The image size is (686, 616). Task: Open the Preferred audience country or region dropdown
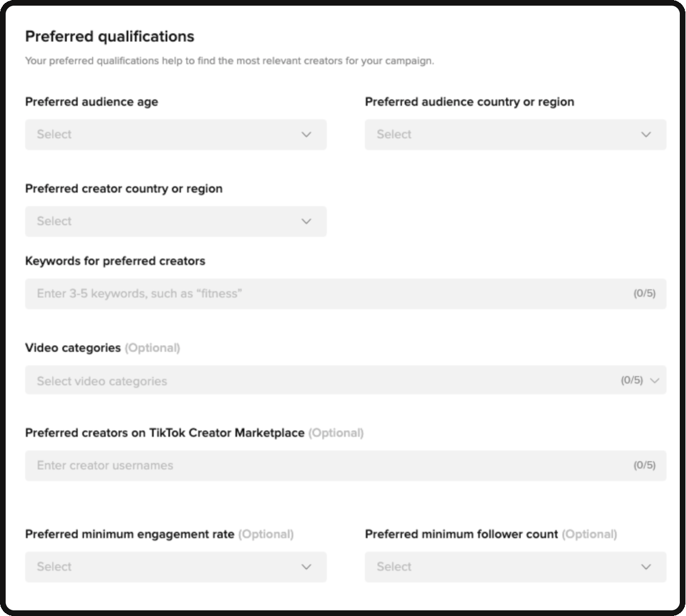[515, 135]
